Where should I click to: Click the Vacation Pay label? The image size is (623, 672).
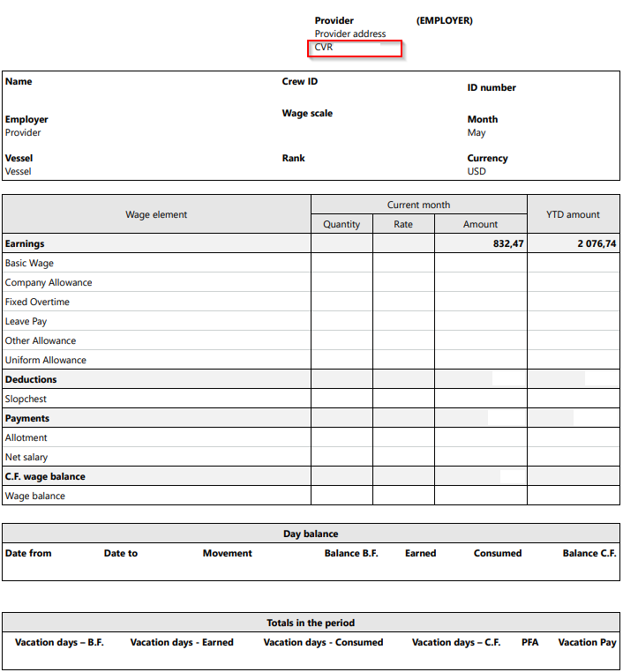coord(587,642)
